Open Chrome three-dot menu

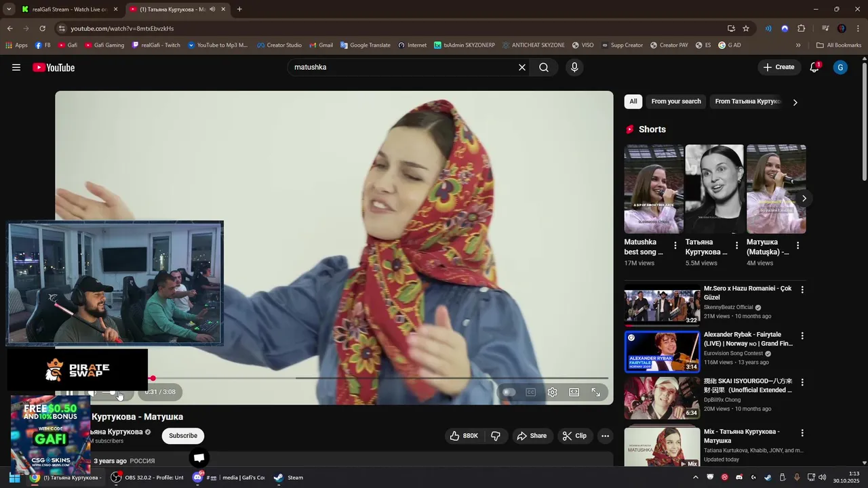(x=856, y=28)
